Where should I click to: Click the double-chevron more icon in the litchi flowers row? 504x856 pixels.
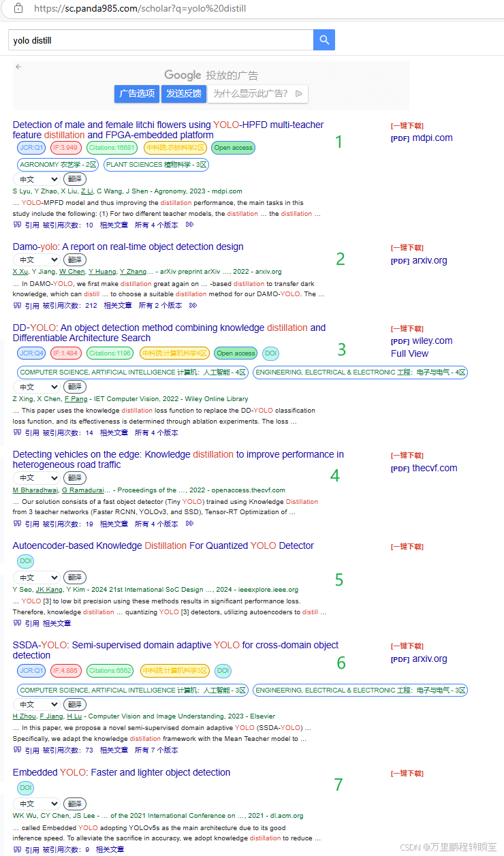pos(190,224)
